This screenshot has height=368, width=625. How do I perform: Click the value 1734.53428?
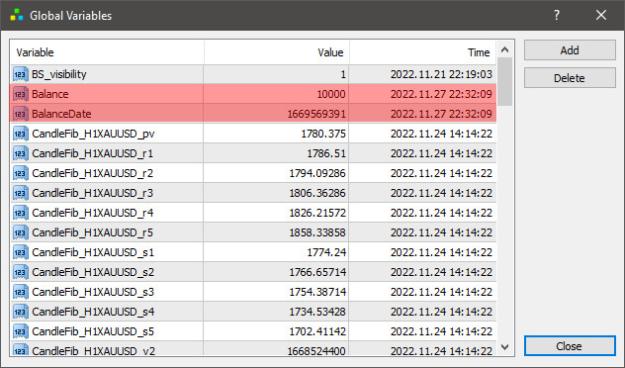coord(317,312)
